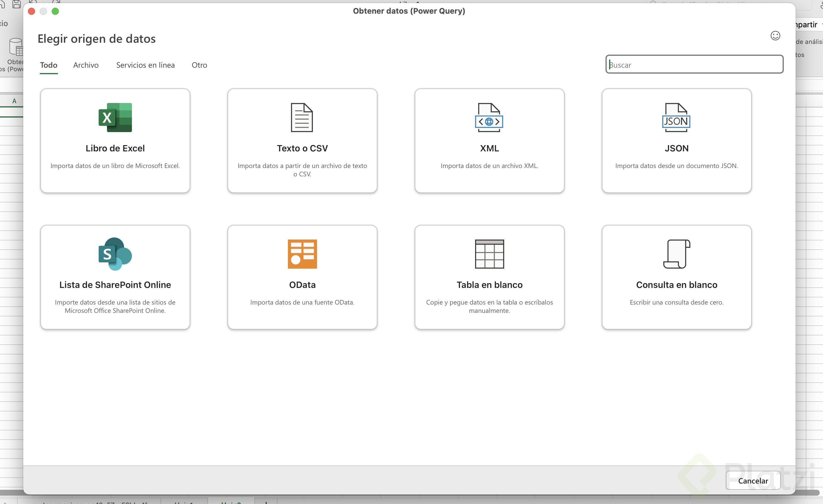Open the Servicios en línea tab

pos(145,65)
